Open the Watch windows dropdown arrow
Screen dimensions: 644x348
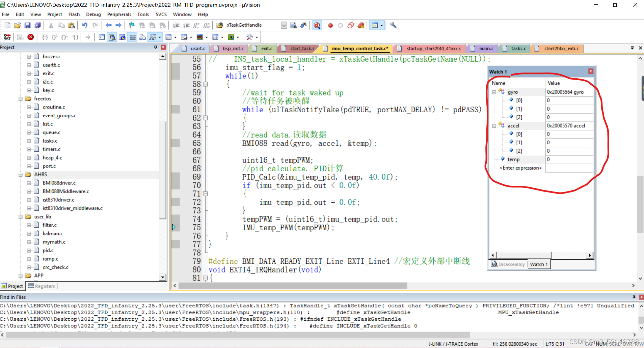coord(160,37)
